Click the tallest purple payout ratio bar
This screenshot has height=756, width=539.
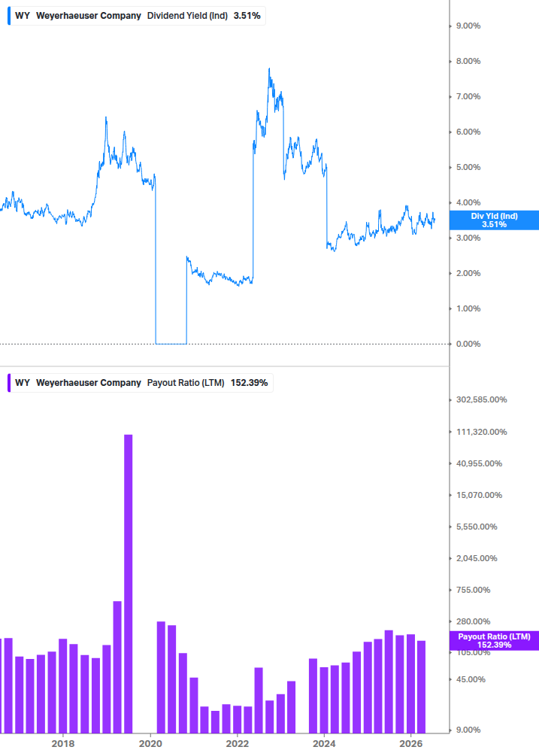coord(128,584)
